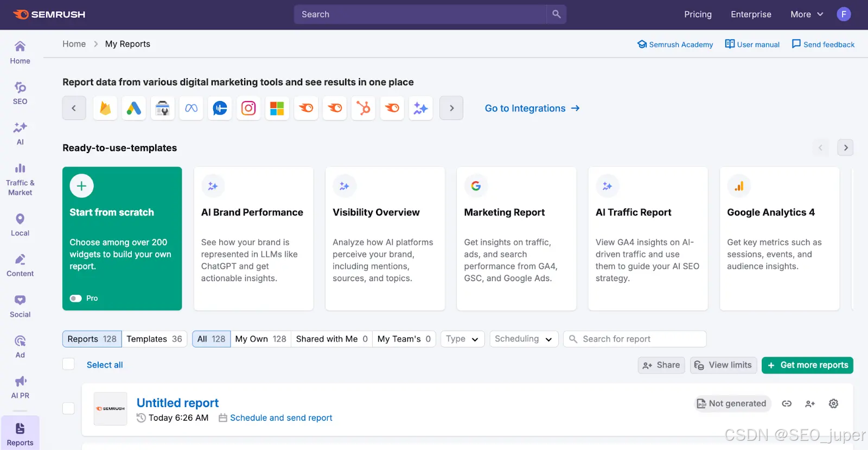Open Home in the left sidebar
868x450 pixels.
click(x=20, y=53)
